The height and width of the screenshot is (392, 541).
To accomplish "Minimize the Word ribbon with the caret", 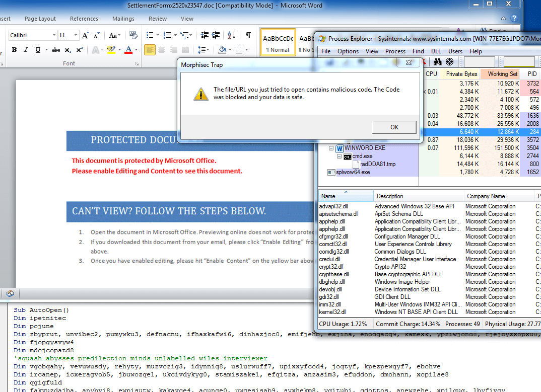I will click(503, 19).
